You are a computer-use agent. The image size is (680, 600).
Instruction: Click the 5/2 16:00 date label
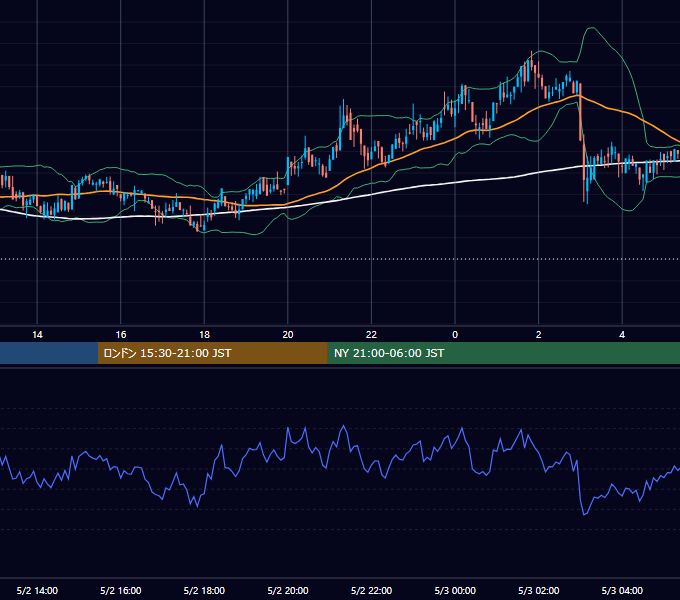pos(121,590)
